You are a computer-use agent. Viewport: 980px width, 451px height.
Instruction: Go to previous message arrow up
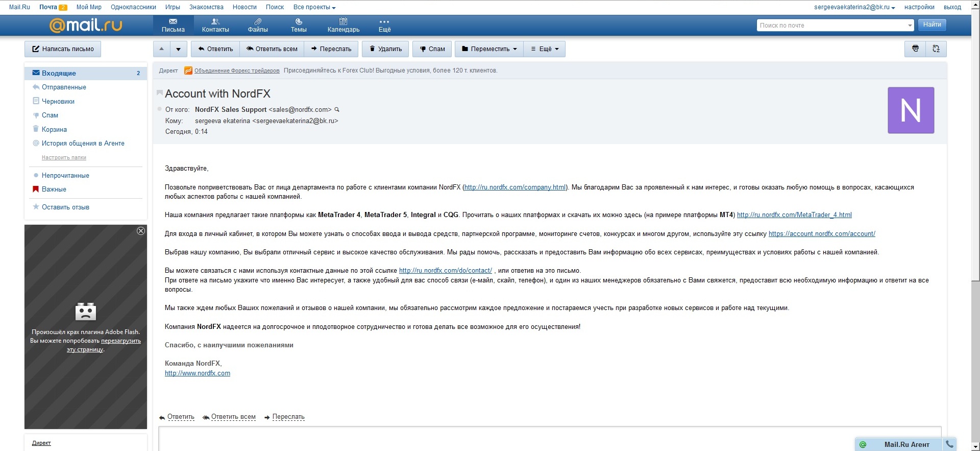pos(162,49)
